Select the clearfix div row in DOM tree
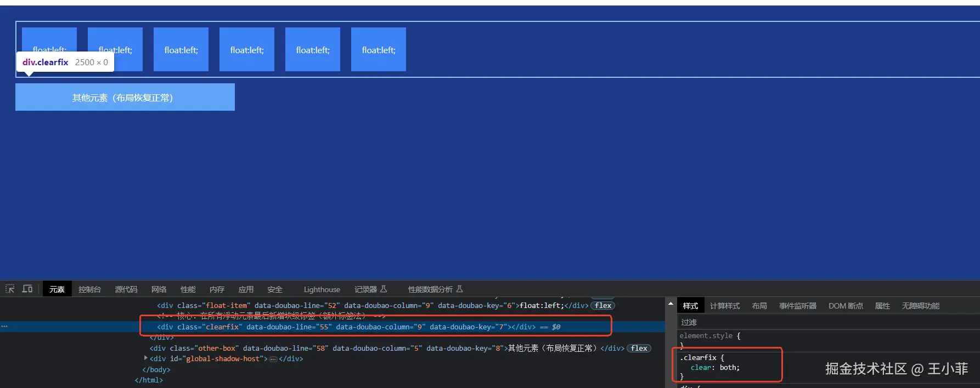The width and height of the screenshot is (980, 388). coord(333,327)
